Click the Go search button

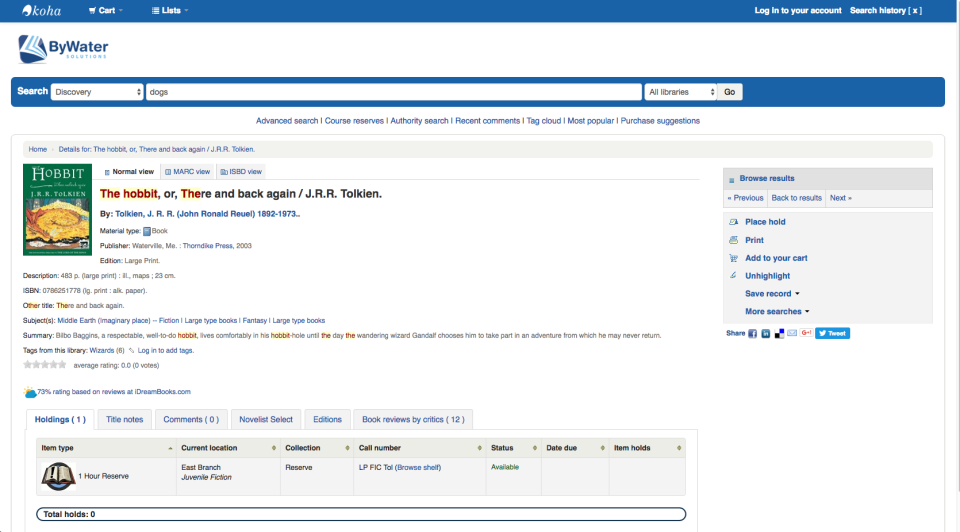tap(729, 92)
